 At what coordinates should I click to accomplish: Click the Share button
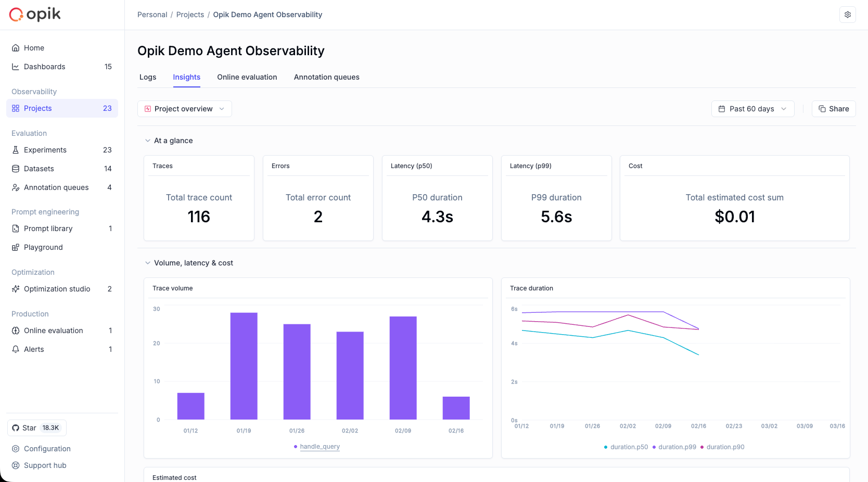tap(833, 109)
